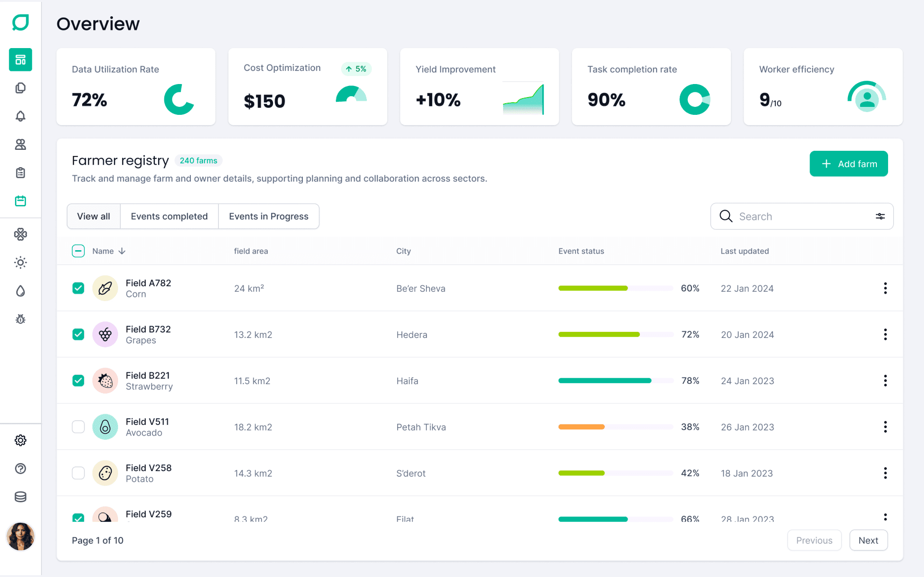Switch to Events in Progress tab
Image resolution: width=924 pixels, height=577 pixels.
pos(268,216)
